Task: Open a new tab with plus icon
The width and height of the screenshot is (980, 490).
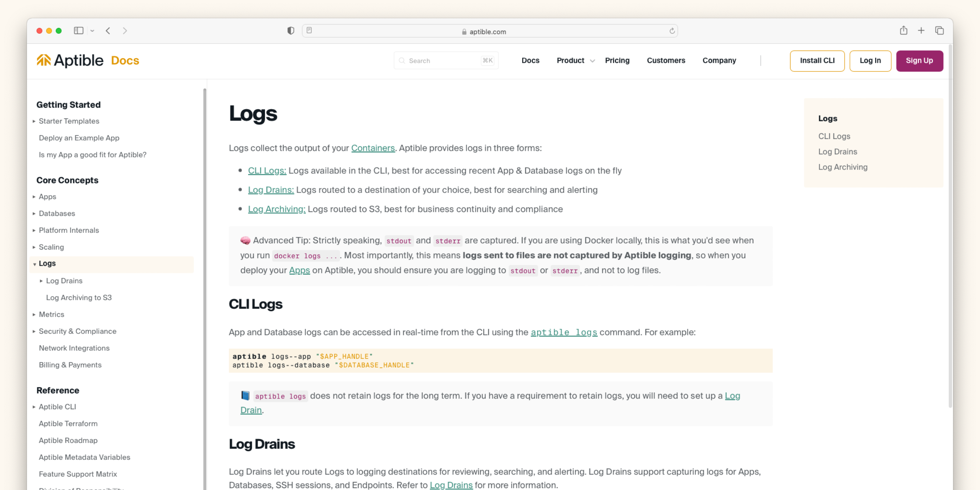Action: click(x=921, y=31)
